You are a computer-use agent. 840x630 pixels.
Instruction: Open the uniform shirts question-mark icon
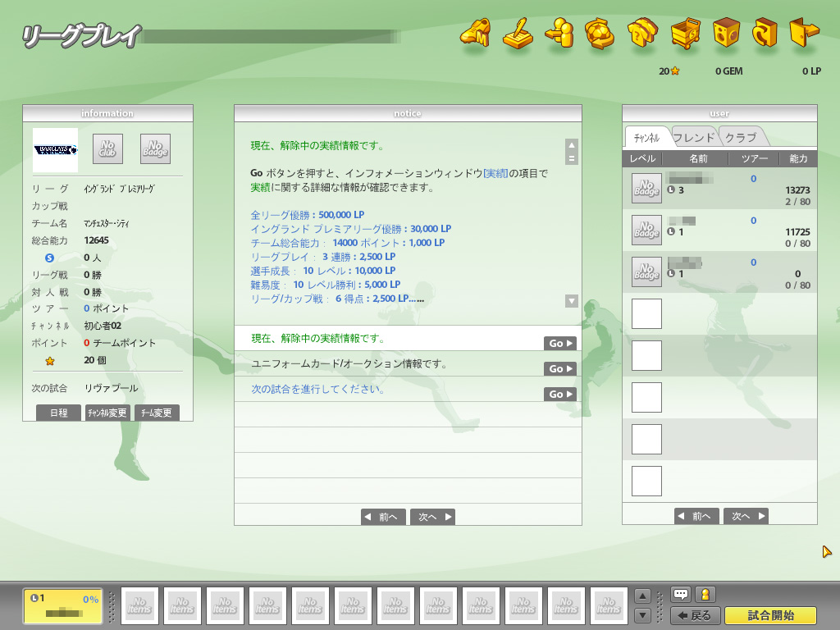point(642,33)
